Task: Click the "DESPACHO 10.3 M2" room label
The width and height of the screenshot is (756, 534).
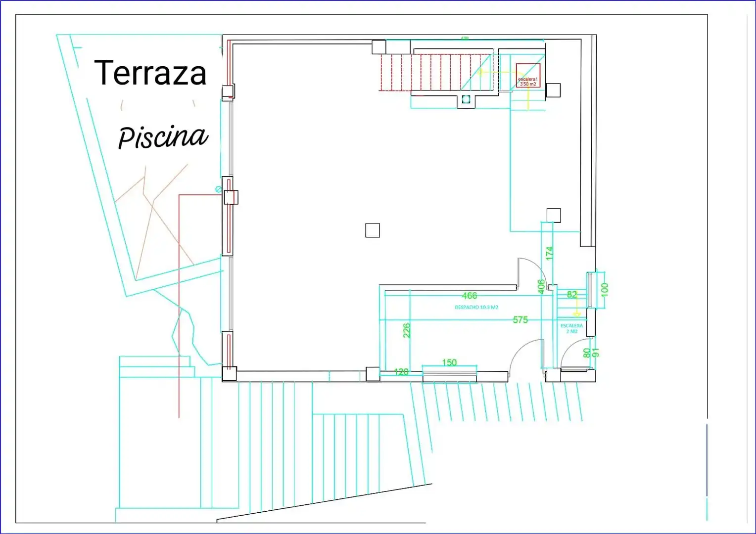Action: (476, 307)
